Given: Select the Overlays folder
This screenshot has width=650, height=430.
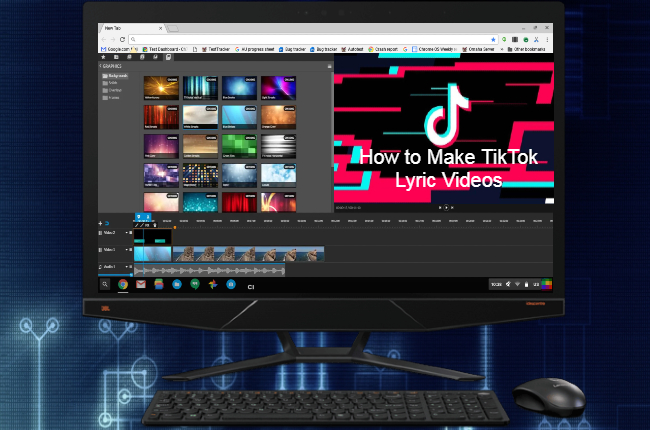Looking at the screenshot, I should (x=112, y=90).
